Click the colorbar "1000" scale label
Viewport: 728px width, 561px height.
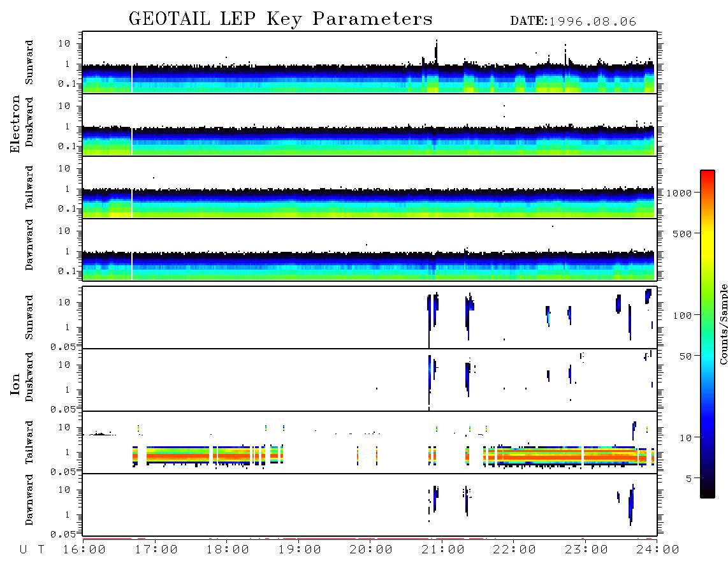(680, 193)
